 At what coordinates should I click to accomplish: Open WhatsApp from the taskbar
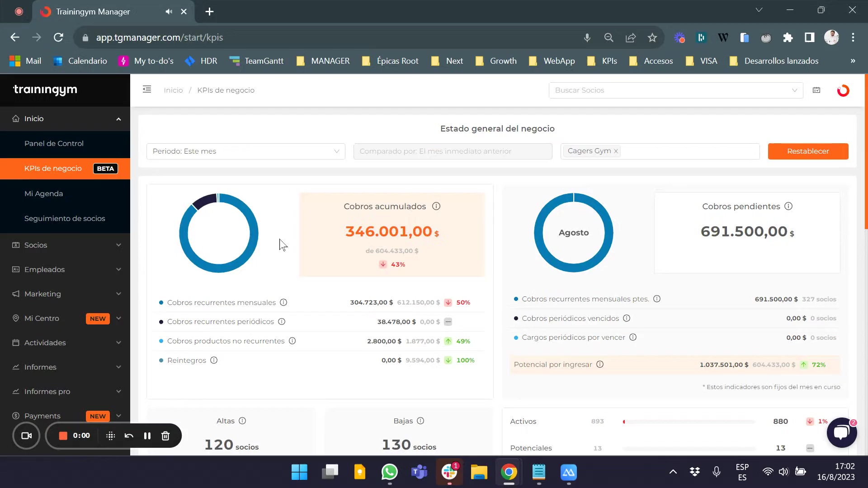[x=390, y=472]
